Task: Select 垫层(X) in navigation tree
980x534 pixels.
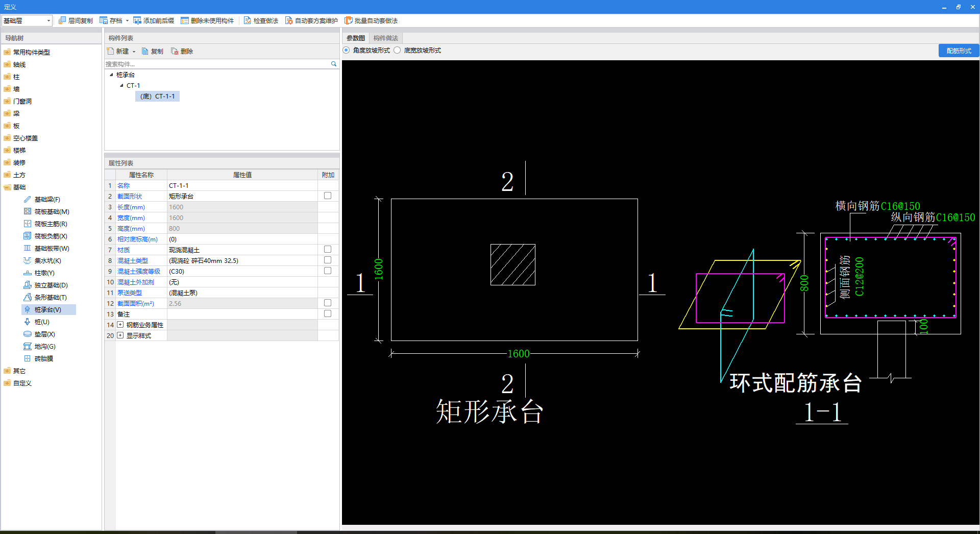Action: pos(44,334)
